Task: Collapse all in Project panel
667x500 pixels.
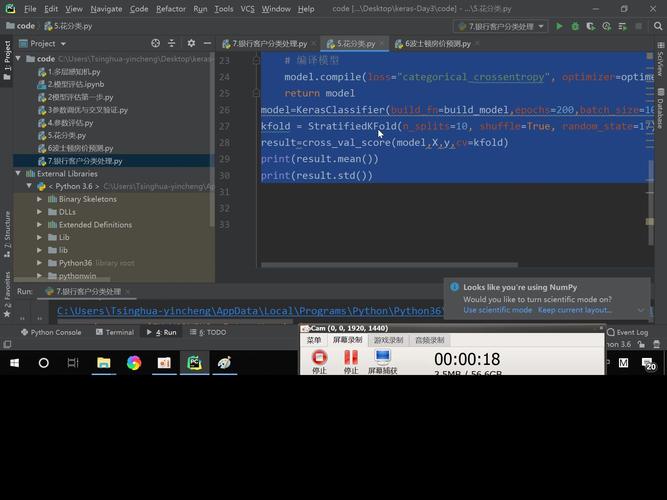Action: [171, 43]
